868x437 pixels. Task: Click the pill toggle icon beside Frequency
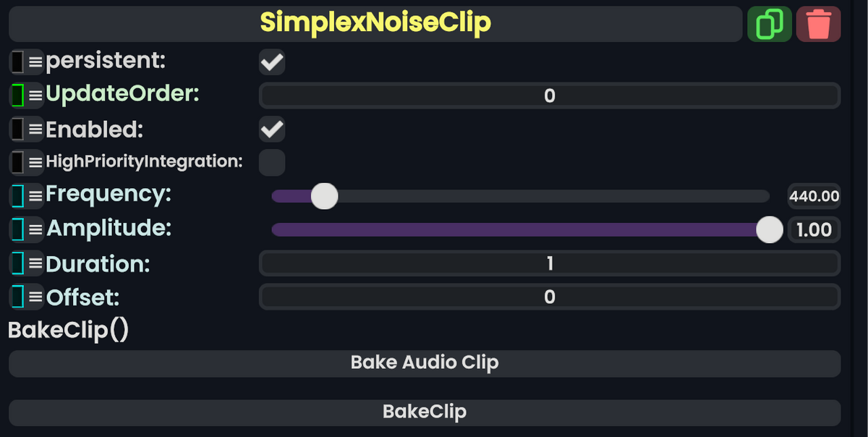click(x=18, y=194)
